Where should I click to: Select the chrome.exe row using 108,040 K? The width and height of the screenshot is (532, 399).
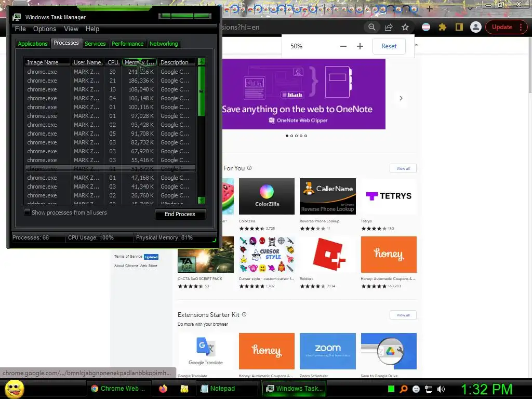110,89
